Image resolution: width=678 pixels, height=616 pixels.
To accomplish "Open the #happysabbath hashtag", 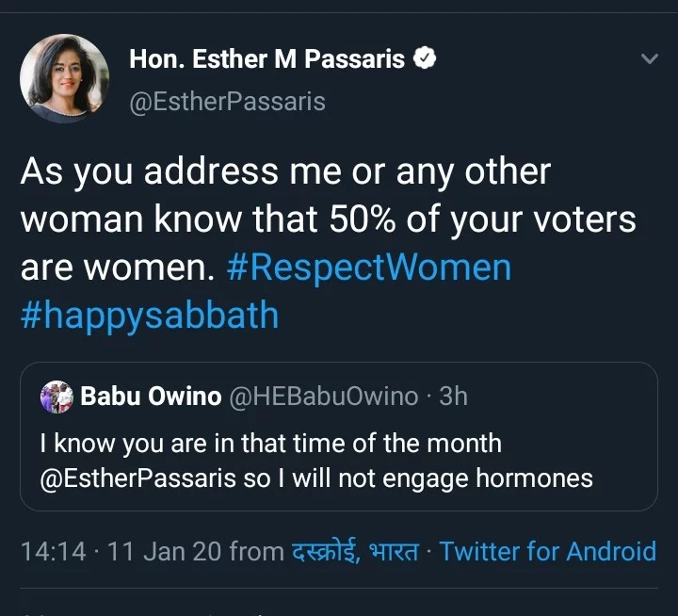I will [150, 314].
